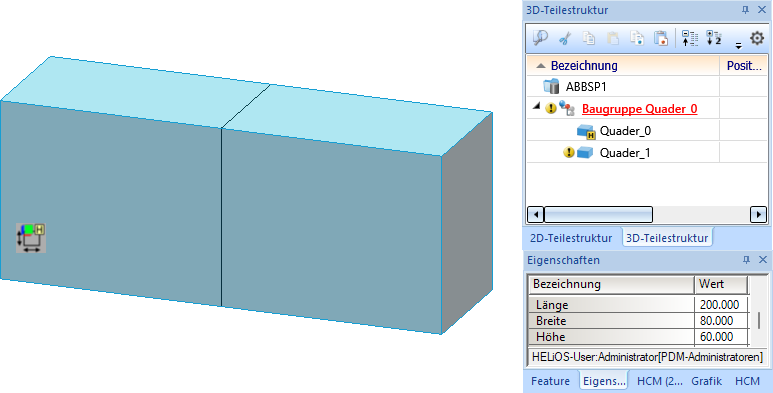Open the Grafik tab
Viewport: 773px width, 393px height.
[706, 381]
